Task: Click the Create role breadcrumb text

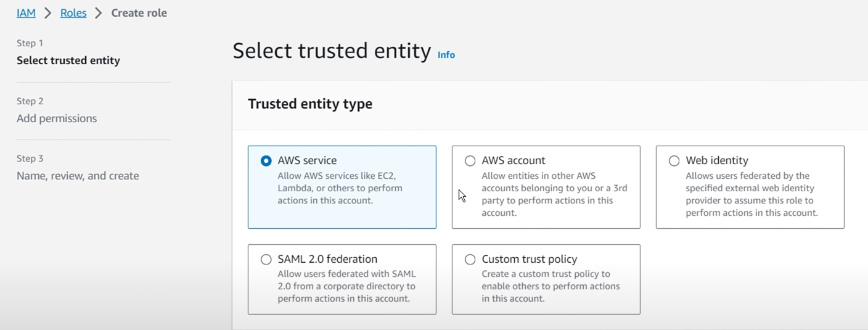Action: click(139, 13)
